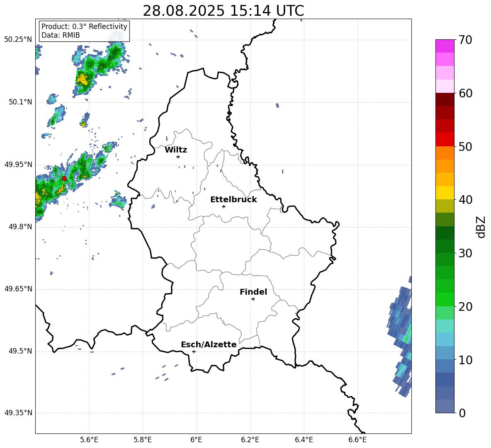Click the Wiltz city label
Image resolution: width=491 pixels, height=448 pixels.
[176, 150]
